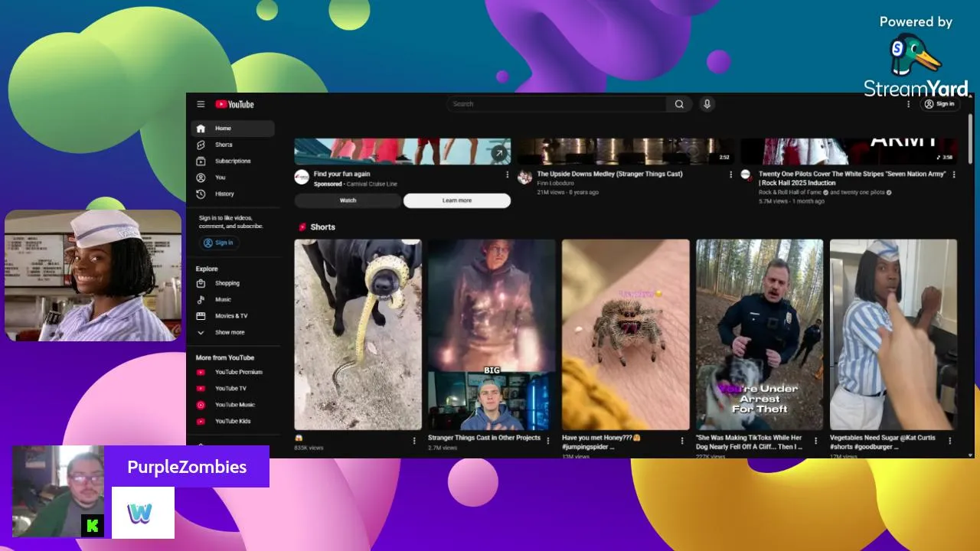
Task: Open Shopping under Explore
Action: click(x=233, y=283)
